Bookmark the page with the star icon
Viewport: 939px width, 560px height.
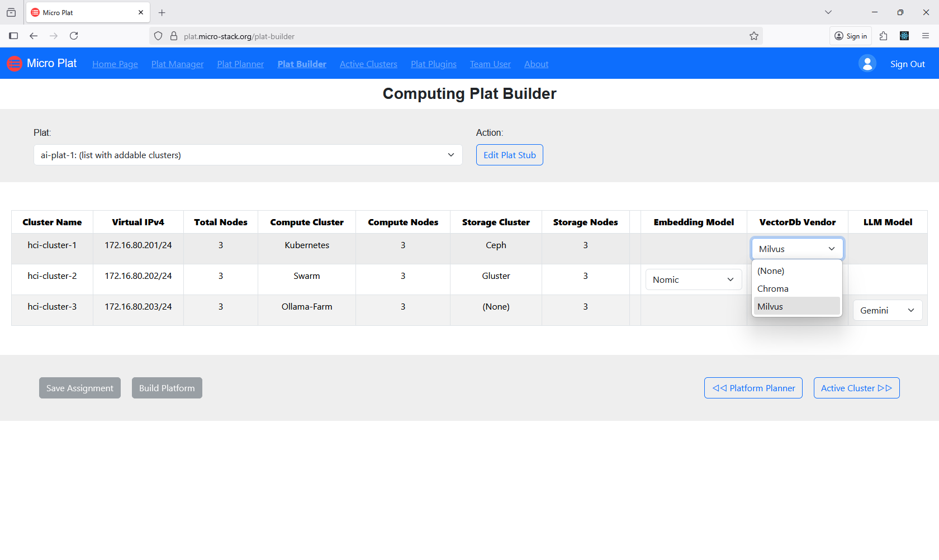coord(753,36)
